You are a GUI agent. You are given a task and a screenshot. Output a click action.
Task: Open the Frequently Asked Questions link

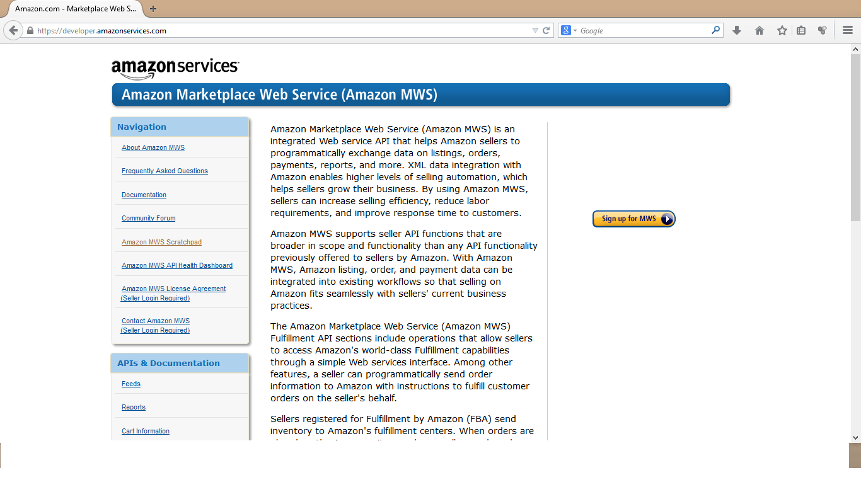coord(164,171)
